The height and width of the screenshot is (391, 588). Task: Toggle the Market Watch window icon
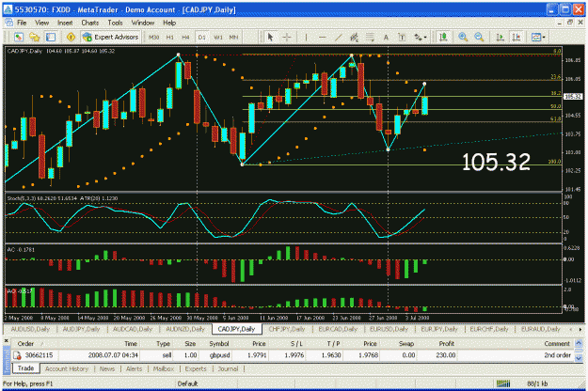51,37
